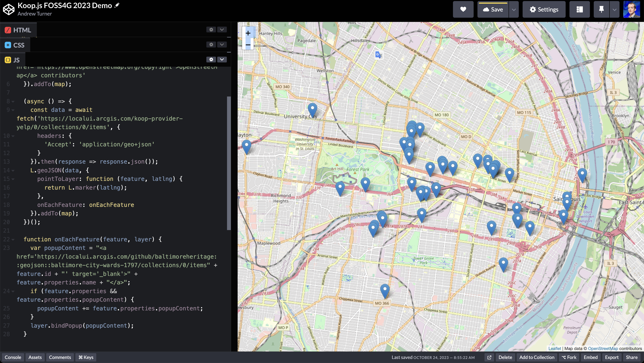Open the JS editor settings gear

tap(211, 59)
